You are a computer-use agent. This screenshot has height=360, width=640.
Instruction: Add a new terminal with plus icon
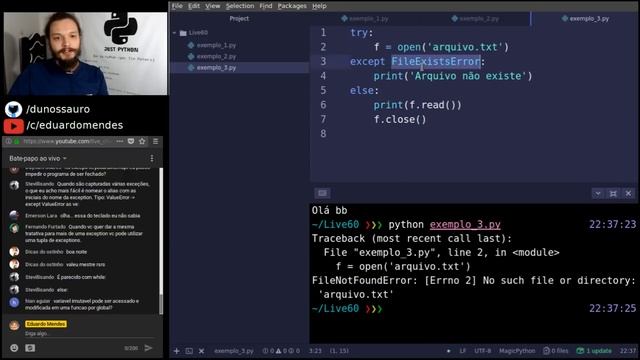pos(176,351)
